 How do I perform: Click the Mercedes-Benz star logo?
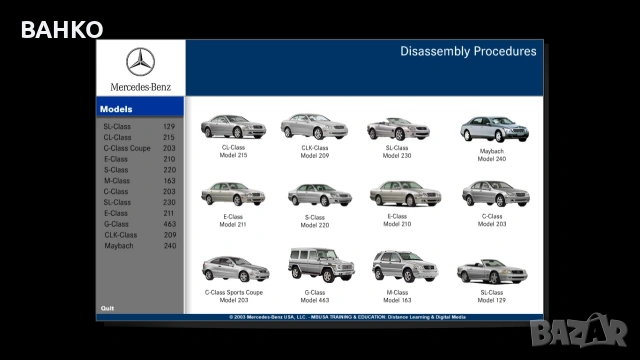coord(140,62)
